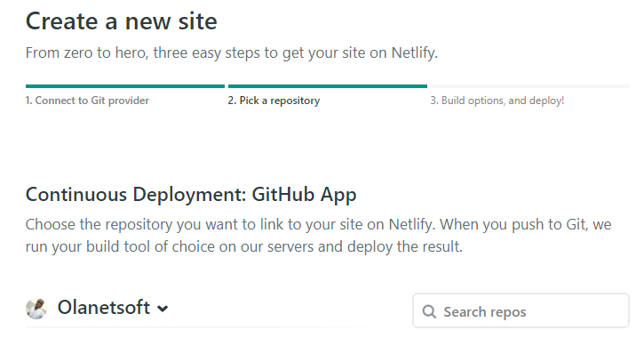The height and width of the screenshot is (346, 644).
Task: Select the Build options, and deploy step
Action: coord(497,101)
